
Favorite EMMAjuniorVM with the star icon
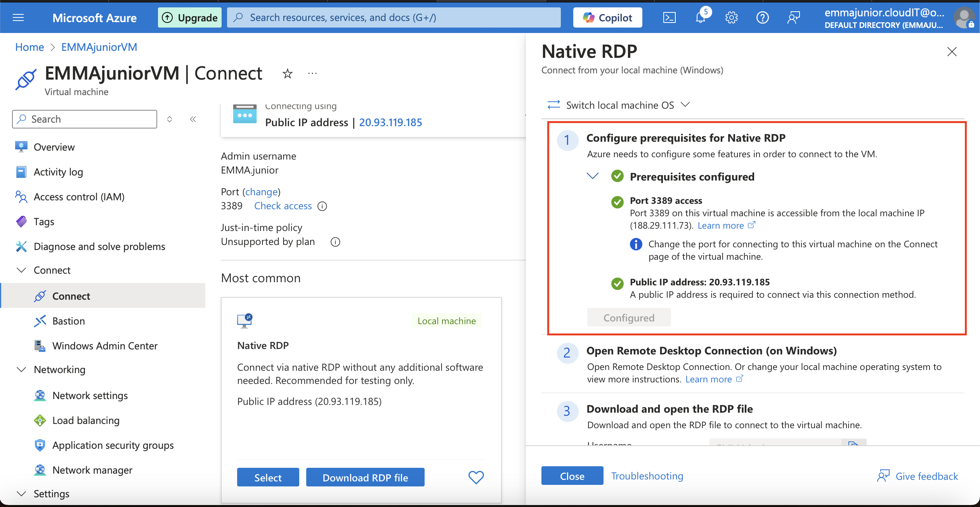(x=287, y=73)
